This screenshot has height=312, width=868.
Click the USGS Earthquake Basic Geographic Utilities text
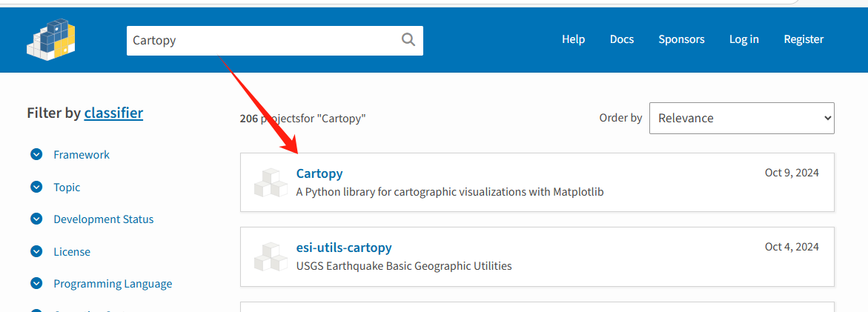pos(404,266)
